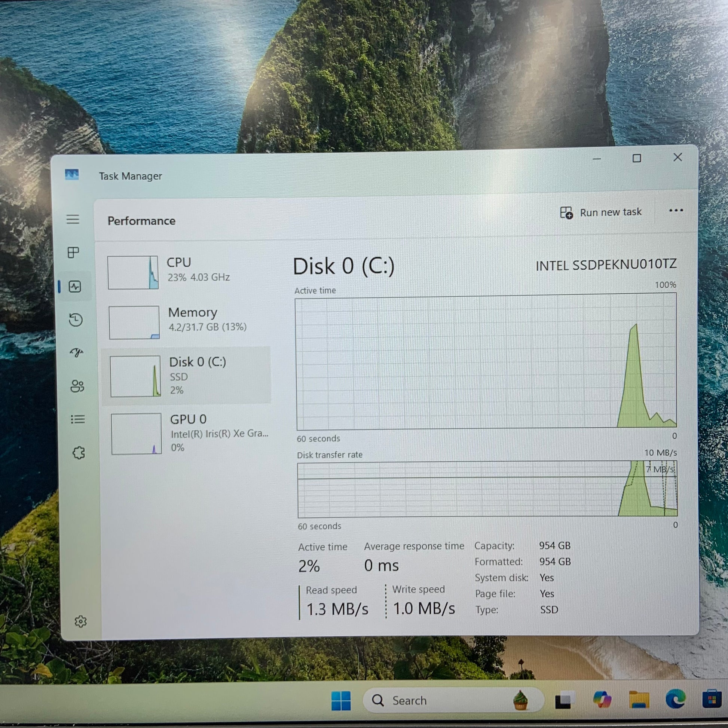This screenshot has height=728, width=728.
Task: Open the App history page icon
Action: click(76, 320)
